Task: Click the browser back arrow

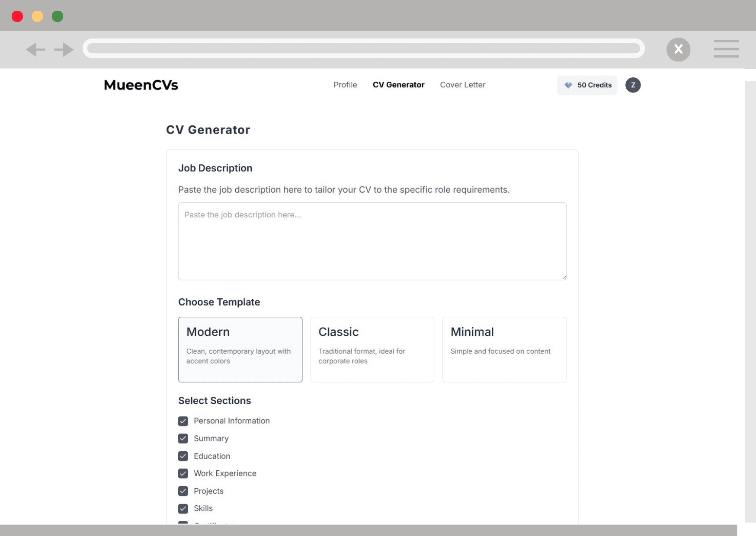Action: (x=35, y=50)
